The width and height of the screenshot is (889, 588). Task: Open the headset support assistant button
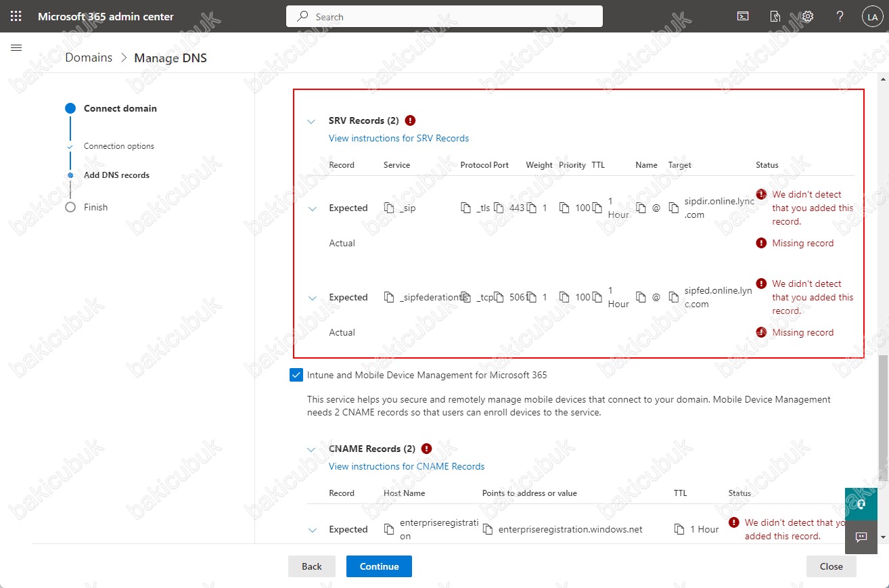(x=861, y=504)
